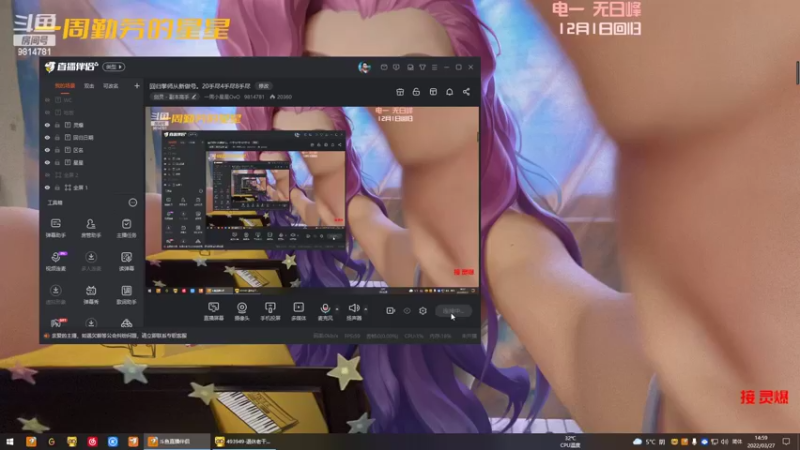Toggle visibility of the 全屏 1 source
The image size is (800, 450).
click(47, 188)
